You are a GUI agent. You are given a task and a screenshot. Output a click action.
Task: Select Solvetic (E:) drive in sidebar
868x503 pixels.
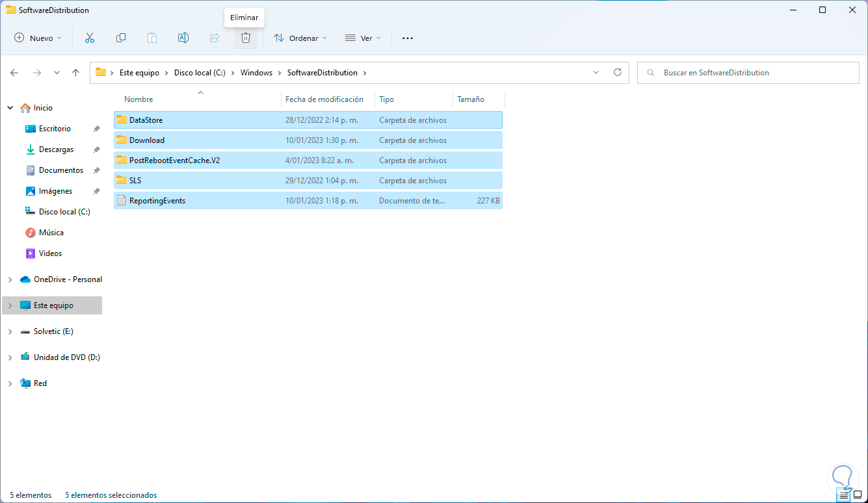coord(53,331)
